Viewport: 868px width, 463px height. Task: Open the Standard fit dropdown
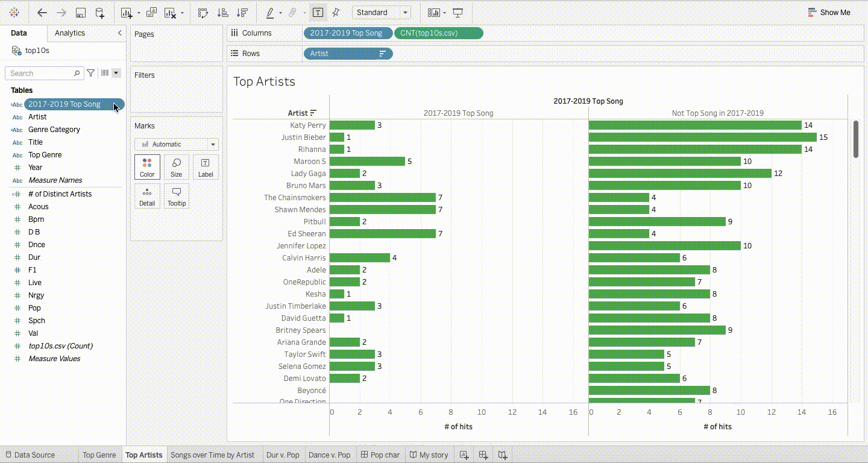coord(382,12)
